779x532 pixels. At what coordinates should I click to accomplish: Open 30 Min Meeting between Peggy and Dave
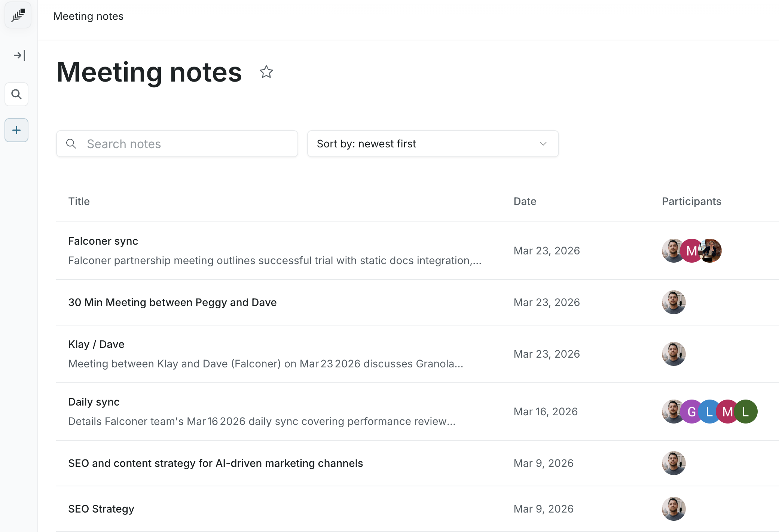[172, 302]
